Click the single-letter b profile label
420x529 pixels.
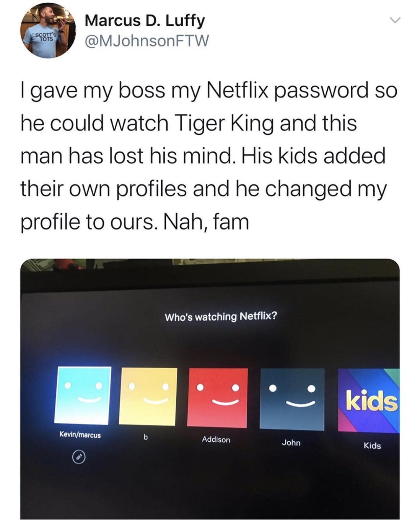click(x=146, y=437)
